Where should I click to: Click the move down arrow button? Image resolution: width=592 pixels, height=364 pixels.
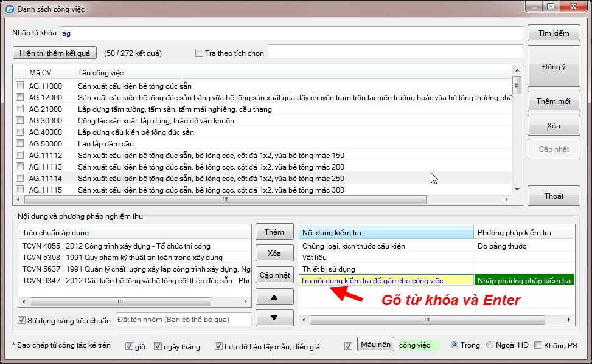pyautogui.click(x=274, y=318)
